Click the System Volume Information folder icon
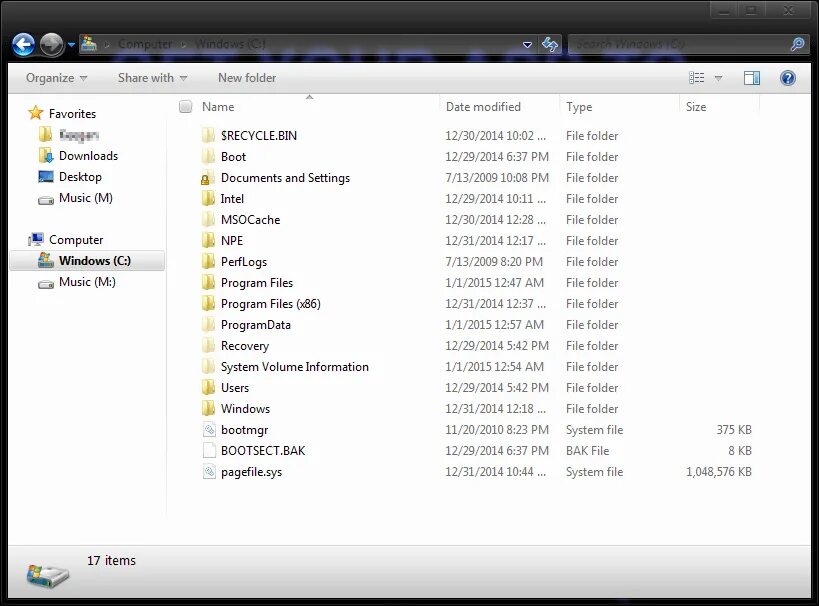Screen dimensions: 819x606 [x=208, y=366]
